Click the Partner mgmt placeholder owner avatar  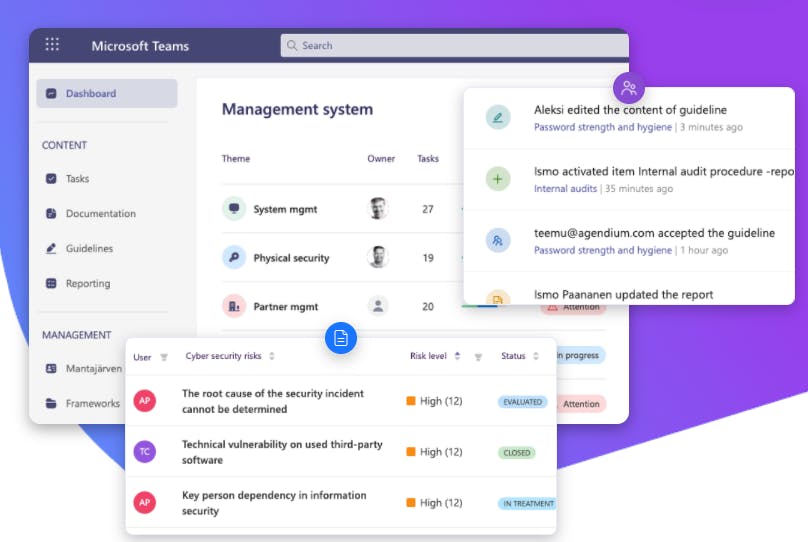coord(378,306)
